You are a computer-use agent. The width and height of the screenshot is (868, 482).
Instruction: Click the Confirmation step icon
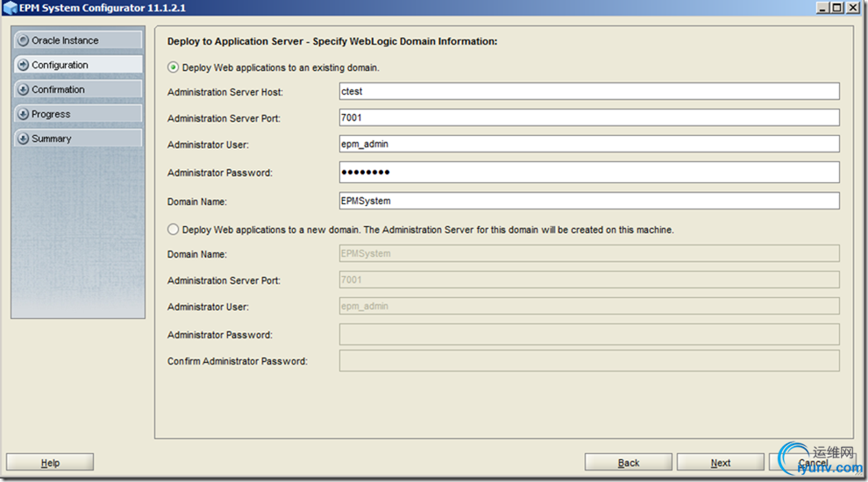pyautogui.click(x=24, y=89)
